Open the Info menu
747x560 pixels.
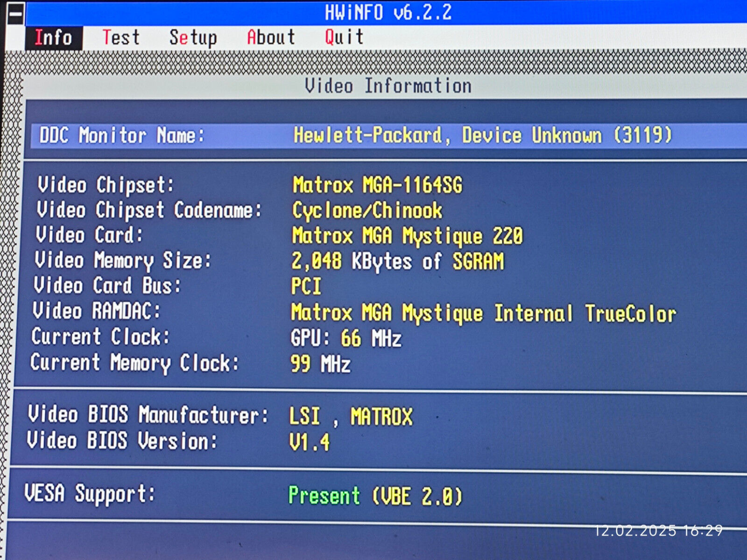[x=54, y=37]
